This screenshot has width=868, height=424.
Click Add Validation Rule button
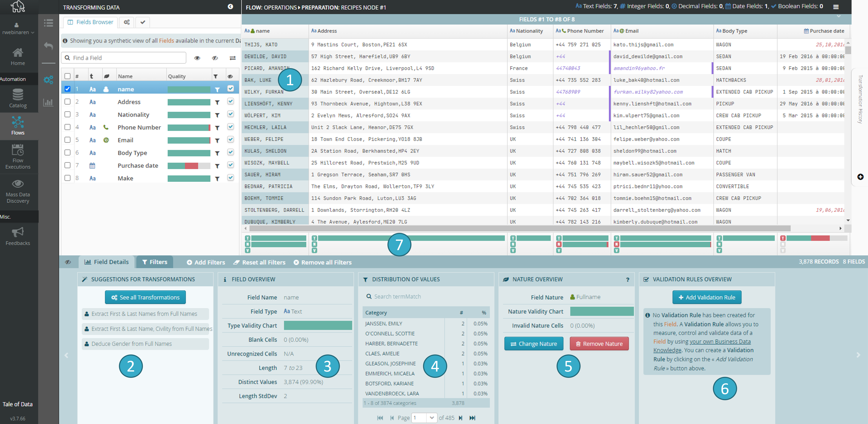(x=707, y=298)
